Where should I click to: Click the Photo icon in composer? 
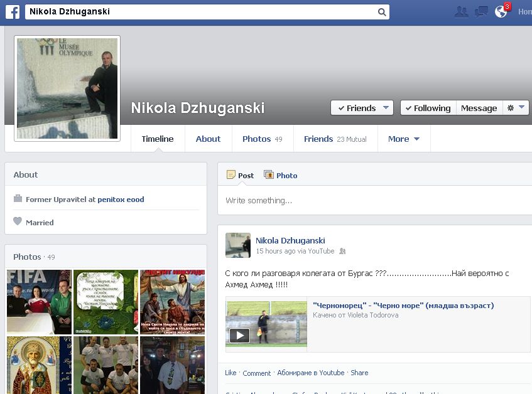pyautogui.click(x=269, y=174)
